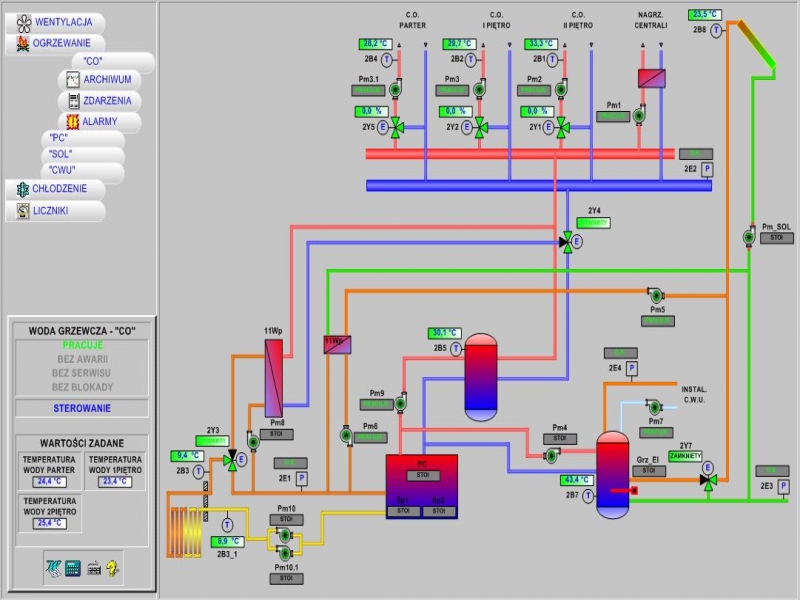Screen dimensions: 800x600
Task: Click the 2Y7 valve symbol
Action: tap(708, 481)
